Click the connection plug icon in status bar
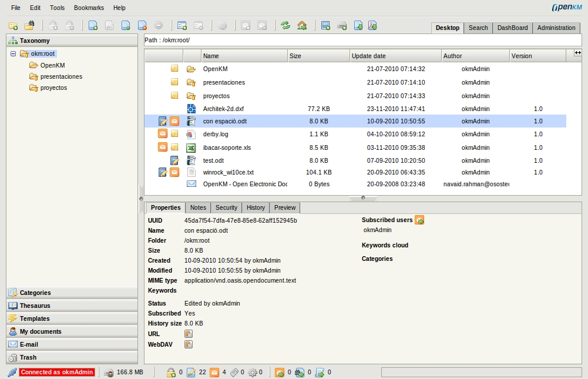 (12, 373)
